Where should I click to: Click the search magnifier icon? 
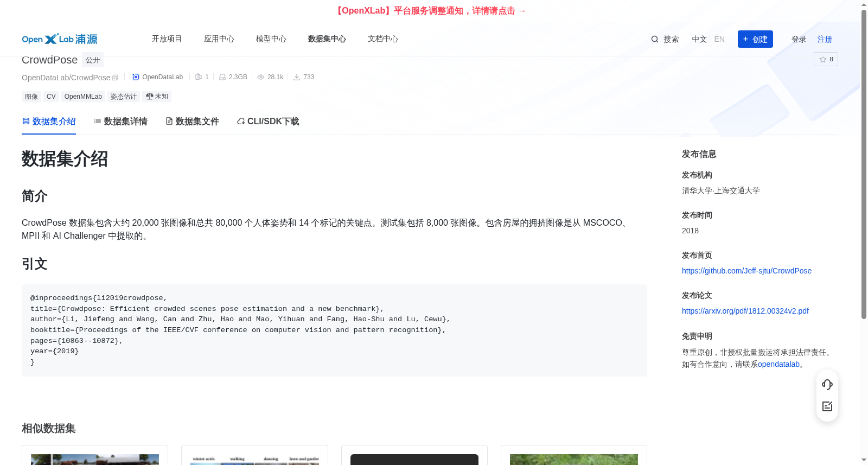click(x=655, y=39)
